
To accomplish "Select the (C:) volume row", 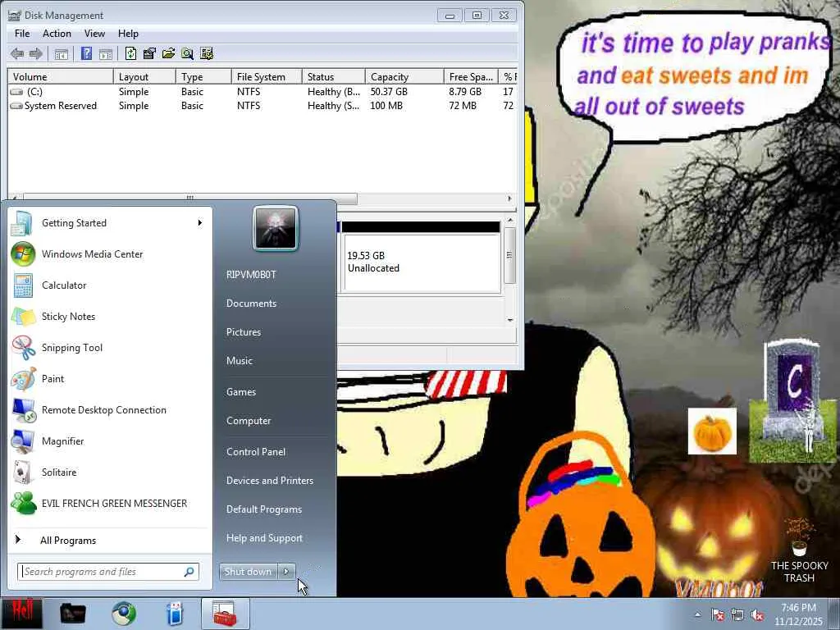I will pos(262,92).
